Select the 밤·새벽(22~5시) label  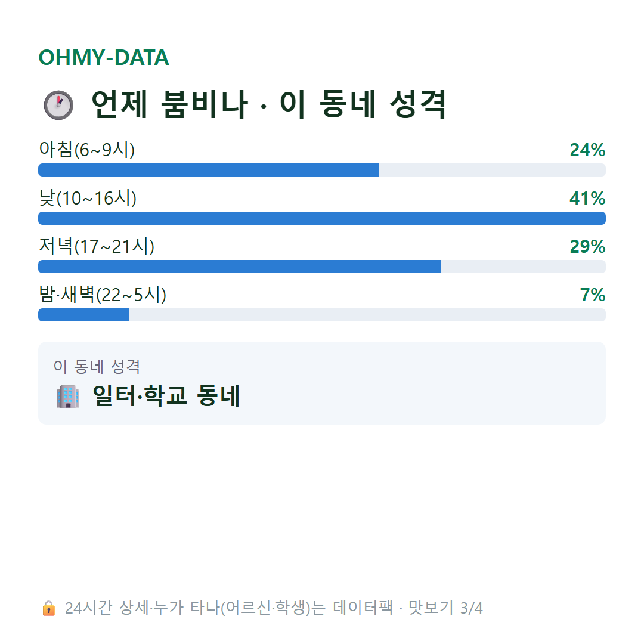point(103,295)
